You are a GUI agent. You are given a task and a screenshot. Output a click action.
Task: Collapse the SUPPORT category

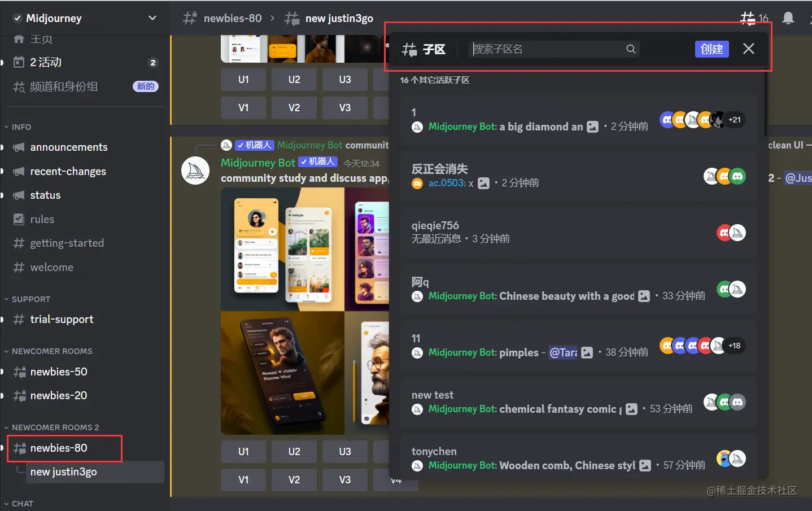coord(28,299)
